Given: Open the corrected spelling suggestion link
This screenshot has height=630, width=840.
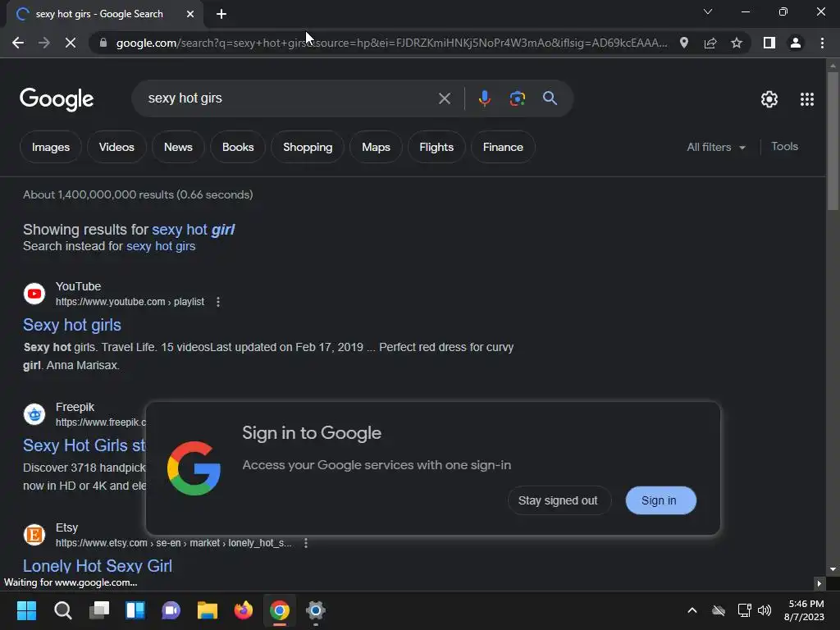Looking at the screenshot, I should click(x=194, y=230).
